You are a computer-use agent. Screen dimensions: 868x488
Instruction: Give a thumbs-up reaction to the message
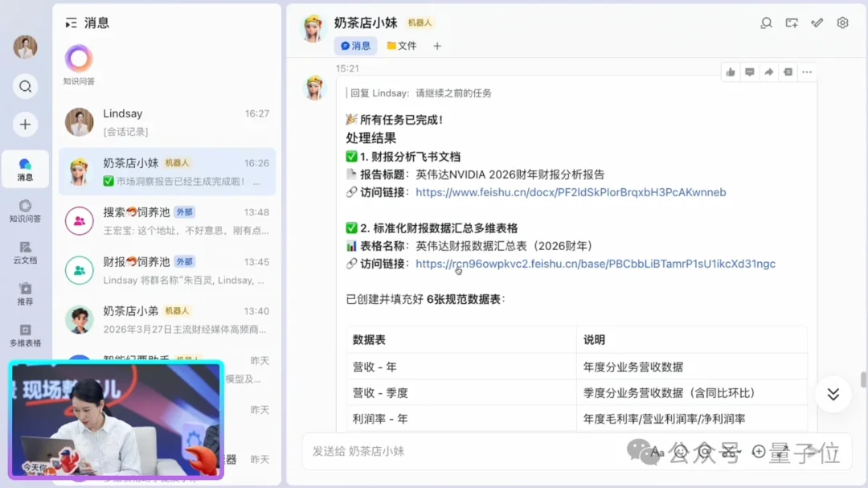tap(731, 72)
